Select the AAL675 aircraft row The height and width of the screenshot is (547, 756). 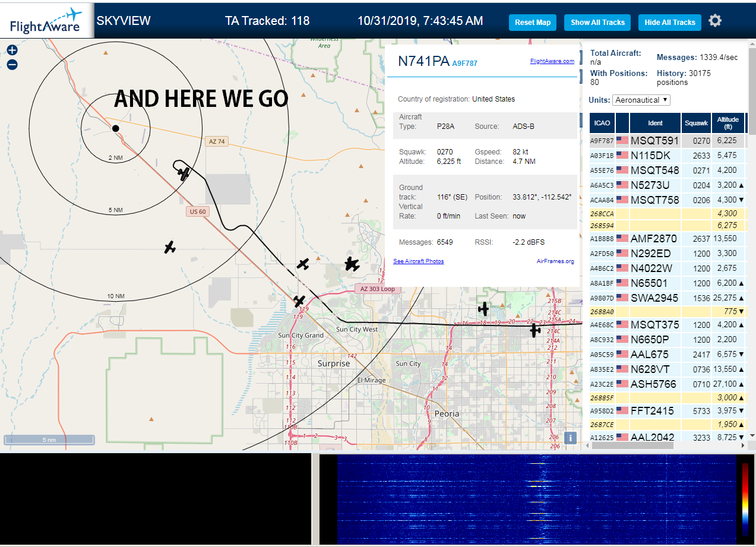pos(667,355)
